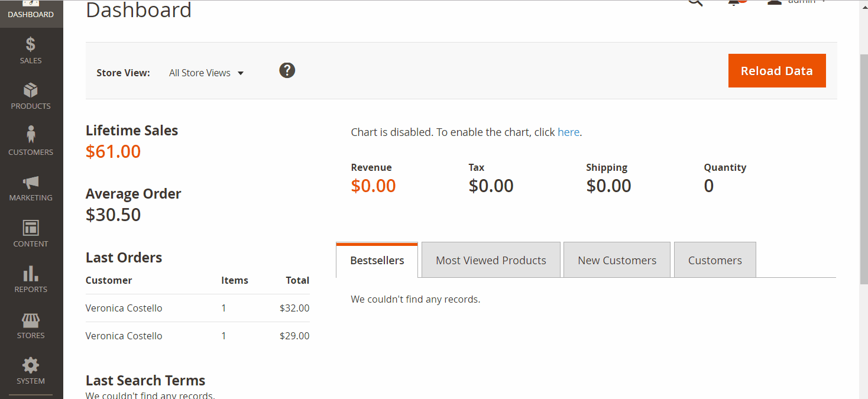Click the help question mark icon
868x399 pixels.
point(287,71)
